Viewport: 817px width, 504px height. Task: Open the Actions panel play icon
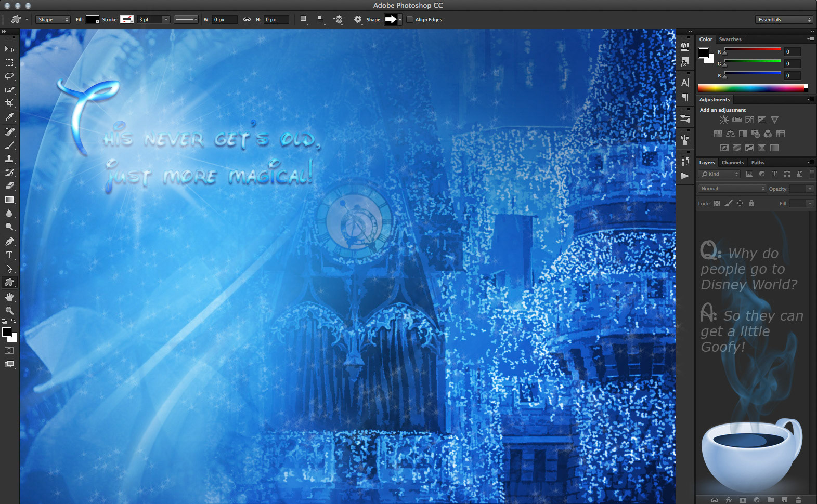pos(685,176)
